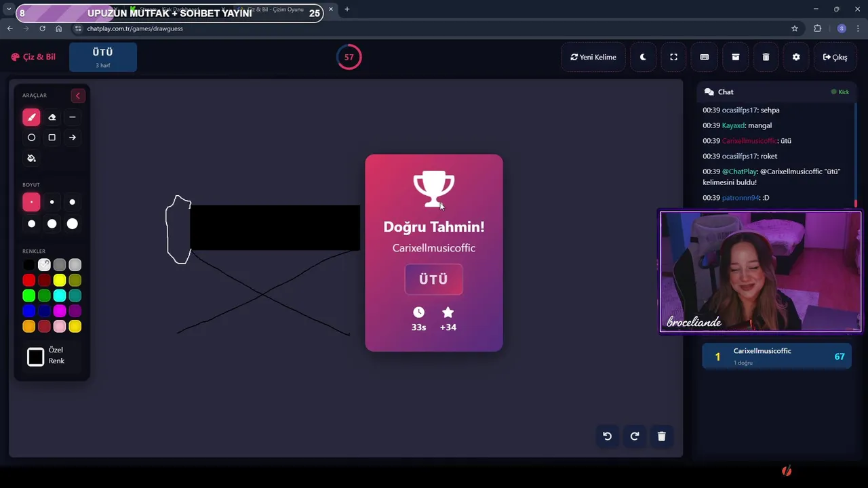Select the straight line tool
868x488 pixels.
pos(73,117)
